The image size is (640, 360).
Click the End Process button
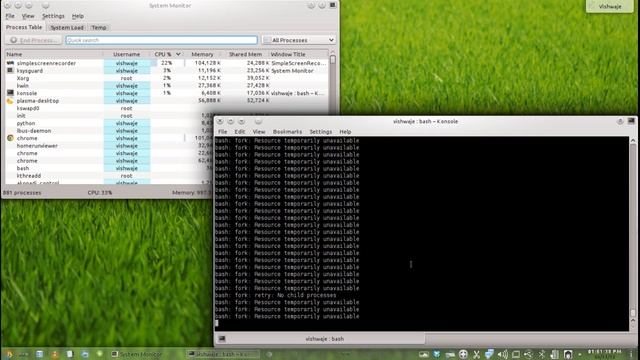33,40
